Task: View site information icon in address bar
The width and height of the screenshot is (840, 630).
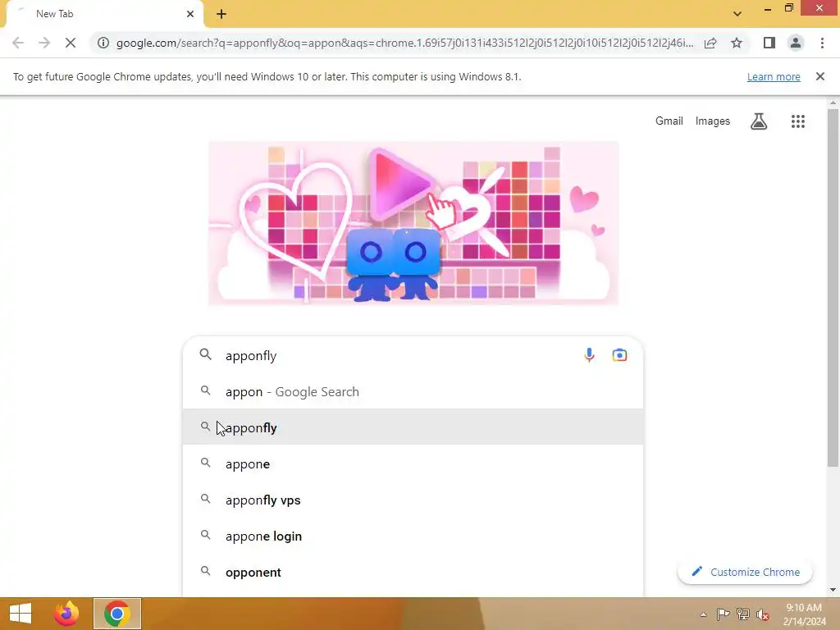Action: (103, 43)
